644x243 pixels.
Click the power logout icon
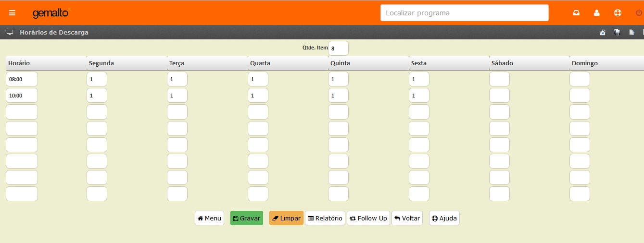coord(638,13)
